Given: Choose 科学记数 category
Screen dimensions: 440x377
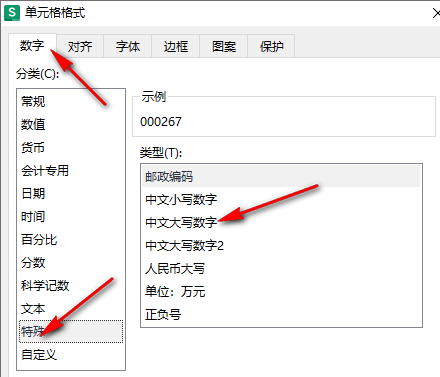Looking at the screenshot, I should coord(71,285).
